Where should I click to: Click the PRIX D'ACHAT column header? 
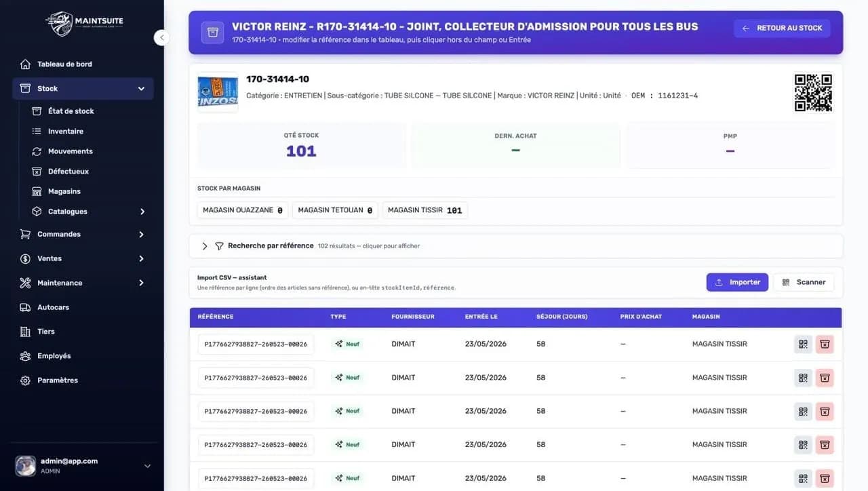(641, 317)
